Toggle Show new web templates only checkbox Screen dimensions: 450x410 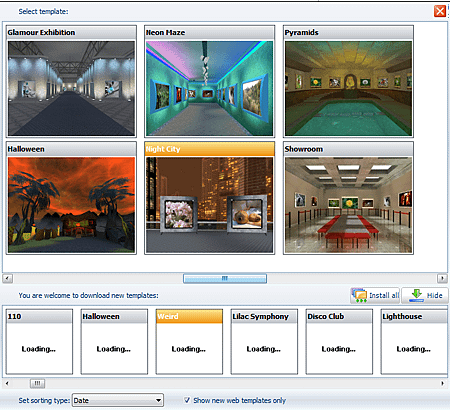point(187,400)
